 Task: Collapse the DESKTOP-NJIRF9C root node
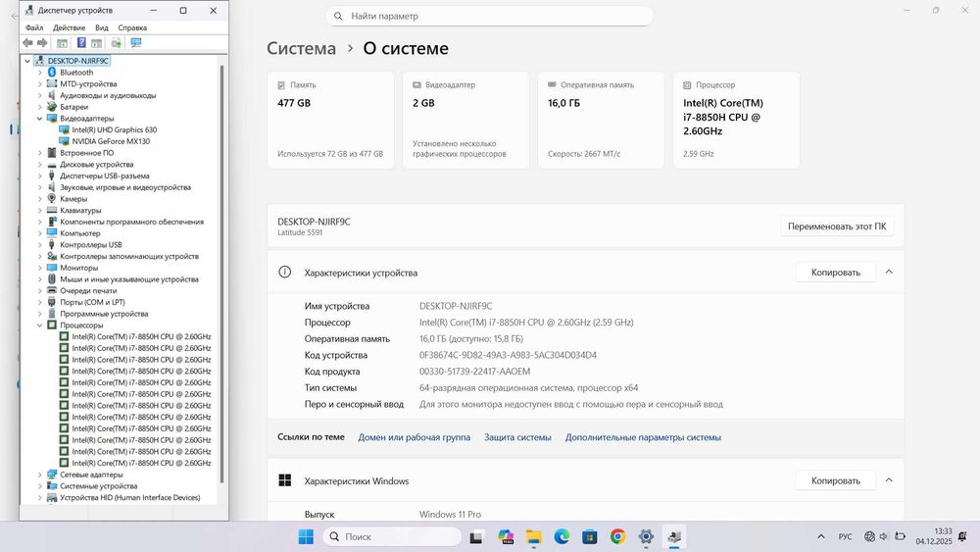point(27,61)
